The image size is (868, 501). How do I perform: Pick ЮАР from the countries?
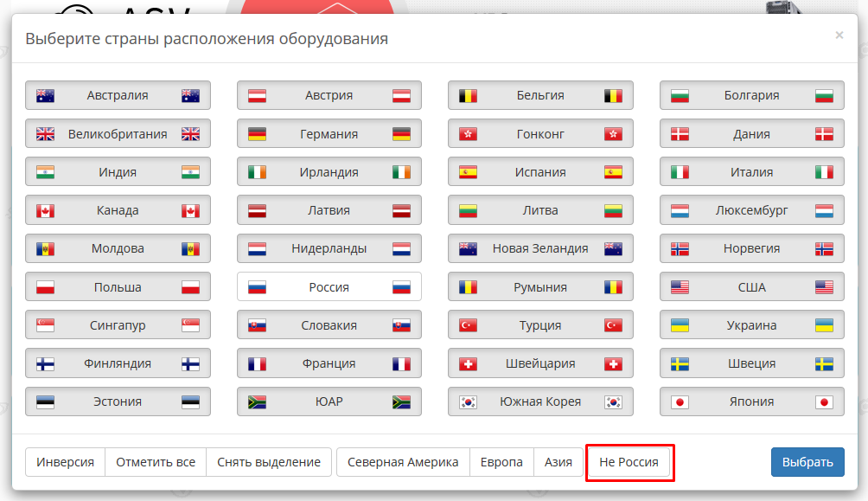(329, 401)
